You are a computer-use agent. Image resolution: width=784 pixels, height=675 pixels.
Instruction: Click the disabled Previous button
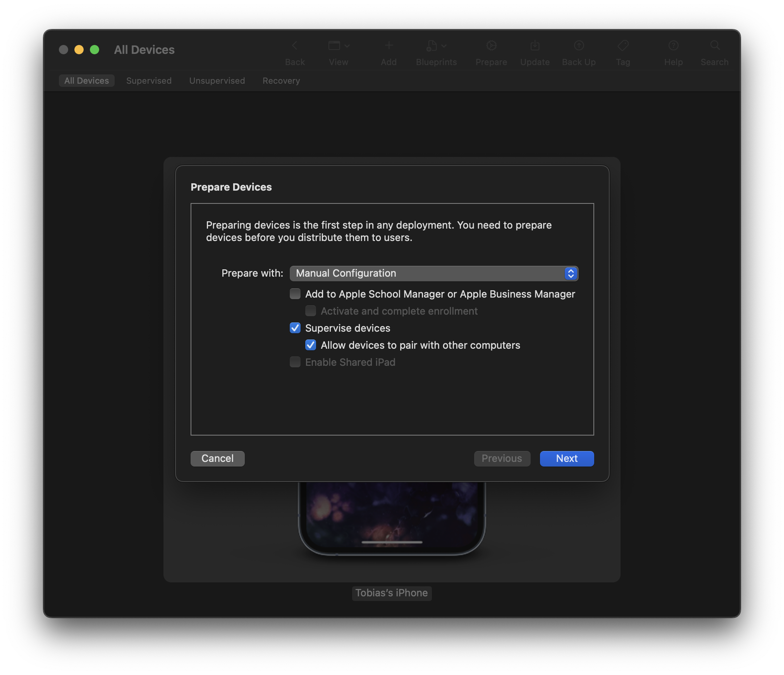tap(502, 458)
